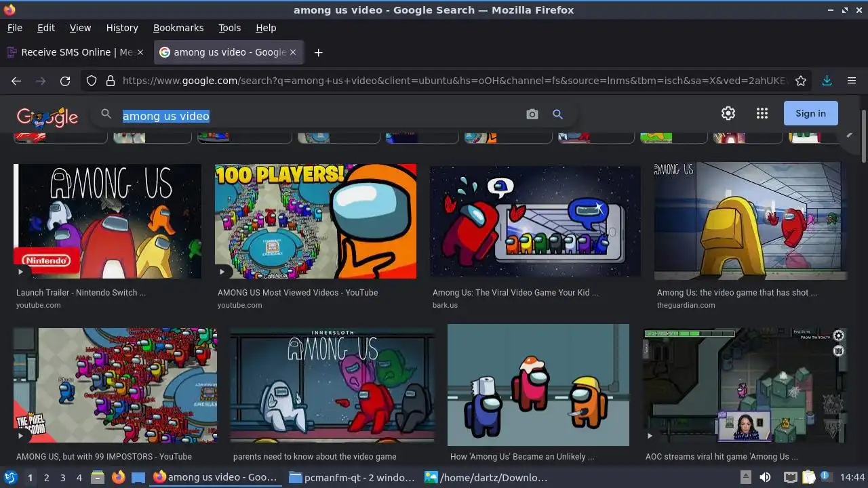The height and width of the screenshot is (488, 868).
Task: Launch Firefox from taskbar quick launch
Action: [118, 478]
